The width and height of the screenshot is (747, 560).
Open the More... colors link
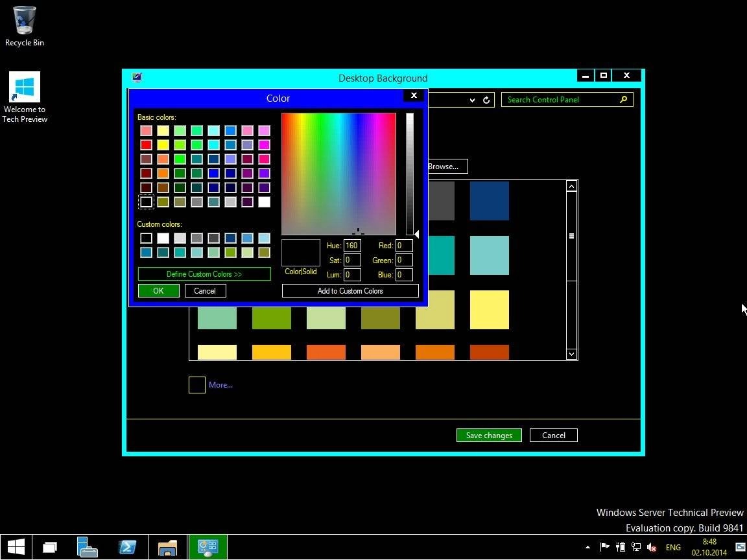click(x=220, y=385)
